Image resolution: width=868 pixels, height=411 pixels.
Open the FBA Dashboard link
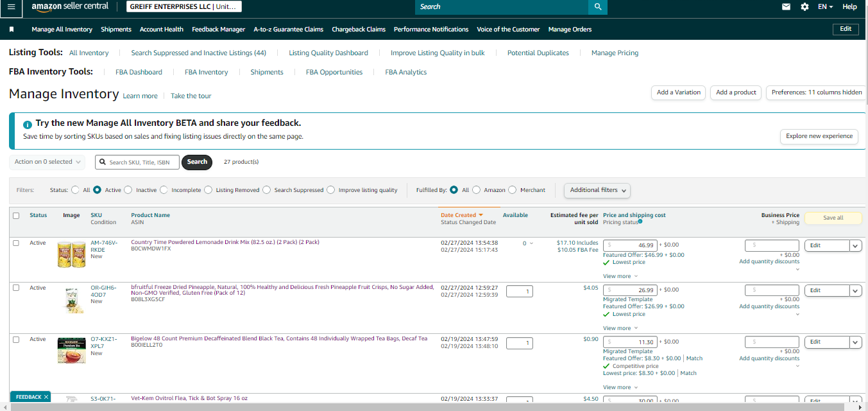point(139,72)
